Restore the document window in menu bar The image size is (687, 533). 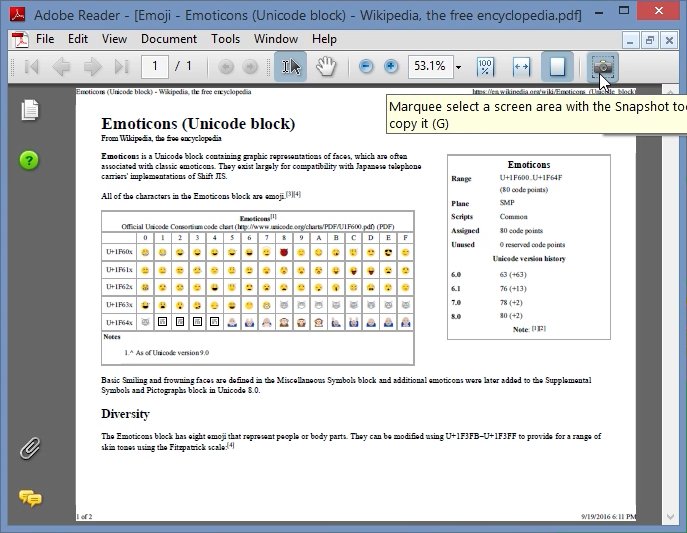649,41
